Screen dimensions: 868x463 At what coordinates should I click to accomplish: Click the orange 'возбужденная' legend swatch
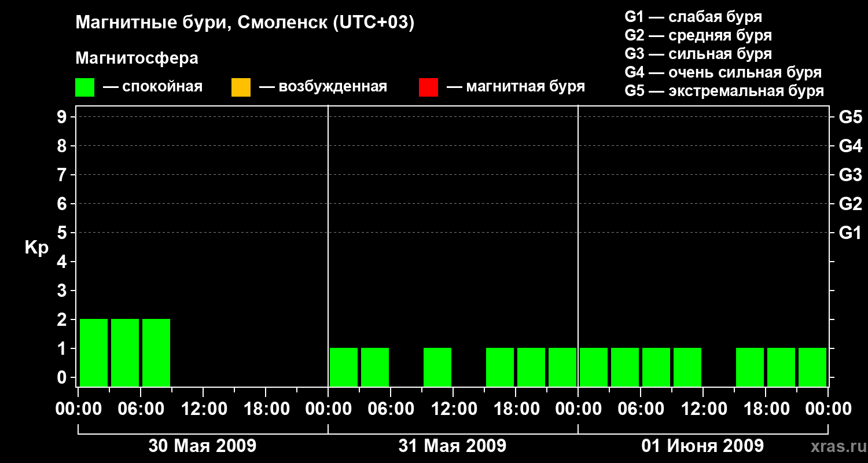tap(241, 87)
